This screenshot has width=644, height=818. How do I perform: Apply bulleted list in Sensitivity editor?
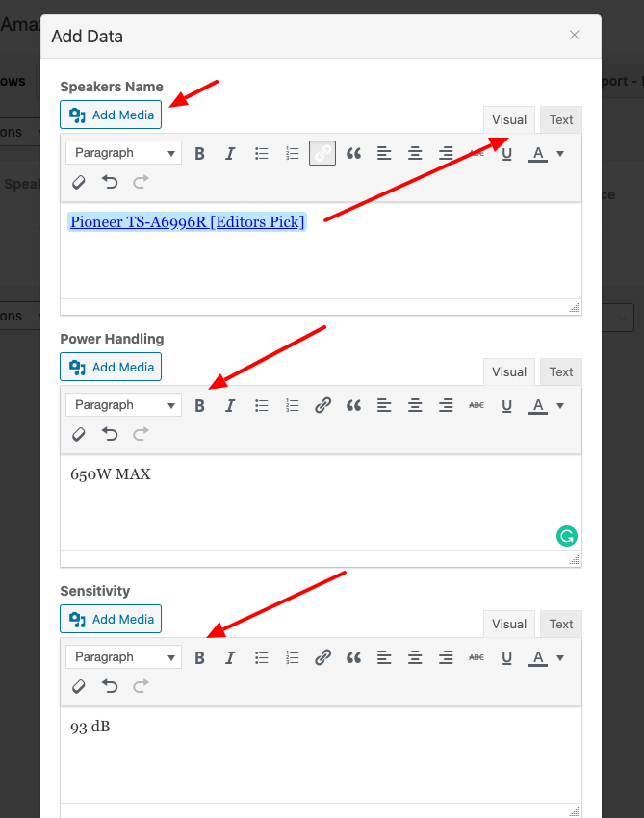click(261, 657)
